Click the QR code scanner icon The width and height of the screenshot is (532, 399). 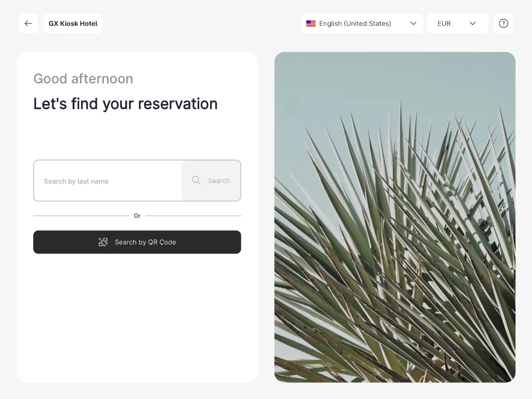tap(103, 242)
